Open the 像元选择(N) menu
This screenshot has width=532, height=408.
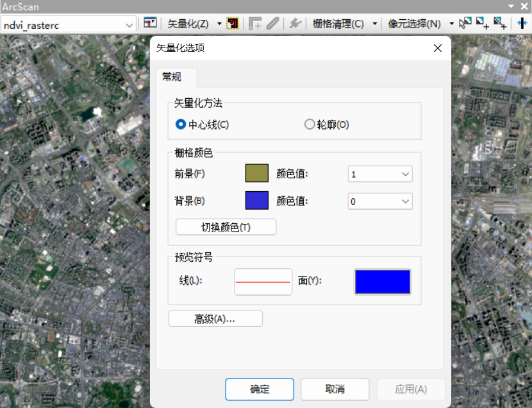click(414, 24)
